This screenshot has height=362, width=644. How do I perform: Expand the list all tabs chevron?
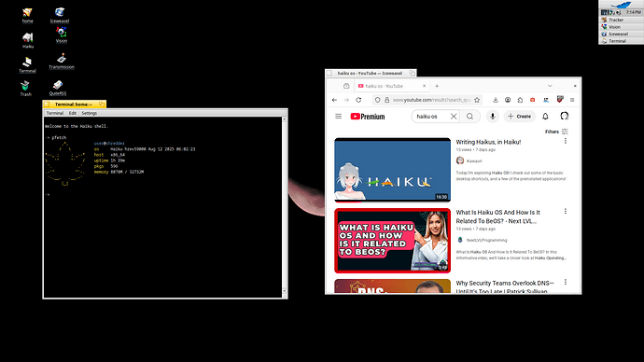pos(550,86)
